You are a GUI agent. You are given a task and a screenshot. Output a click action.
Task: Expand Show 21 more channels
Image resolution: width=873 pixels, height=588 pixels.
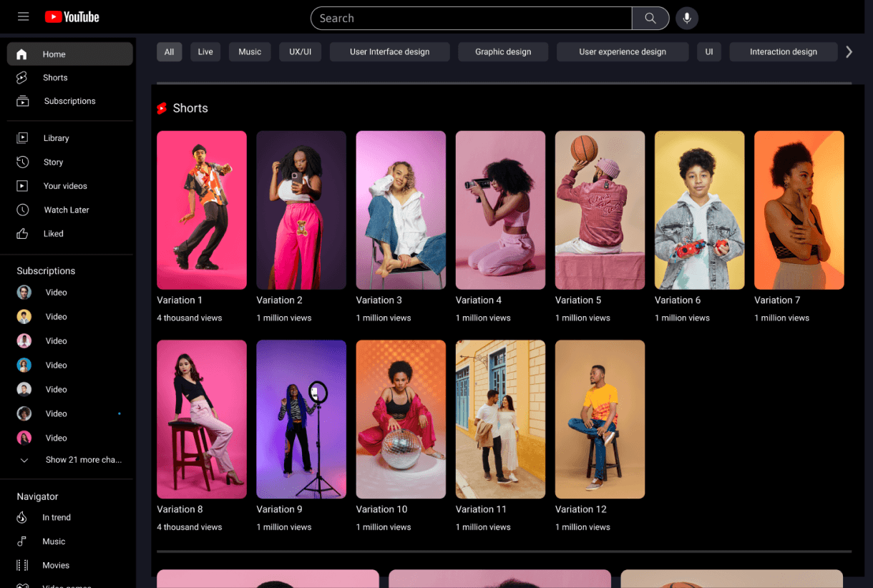click(83, 460)
